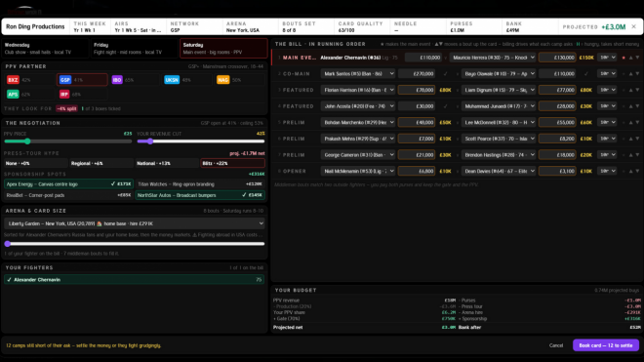644x362 pixels.
Task: Move the Prakash Mehra bout down
Action: (637, 139)
